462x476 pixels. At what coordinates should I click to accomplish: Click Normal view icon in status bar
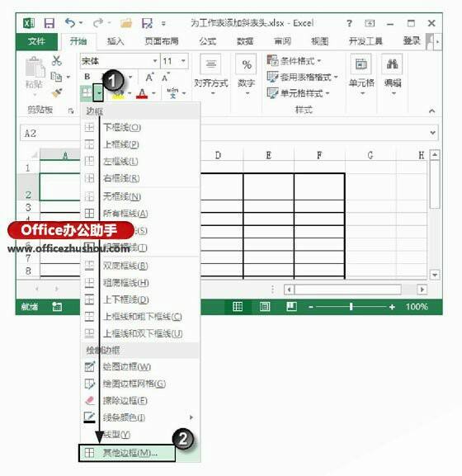pyautogui.click(x=238, y=307)
